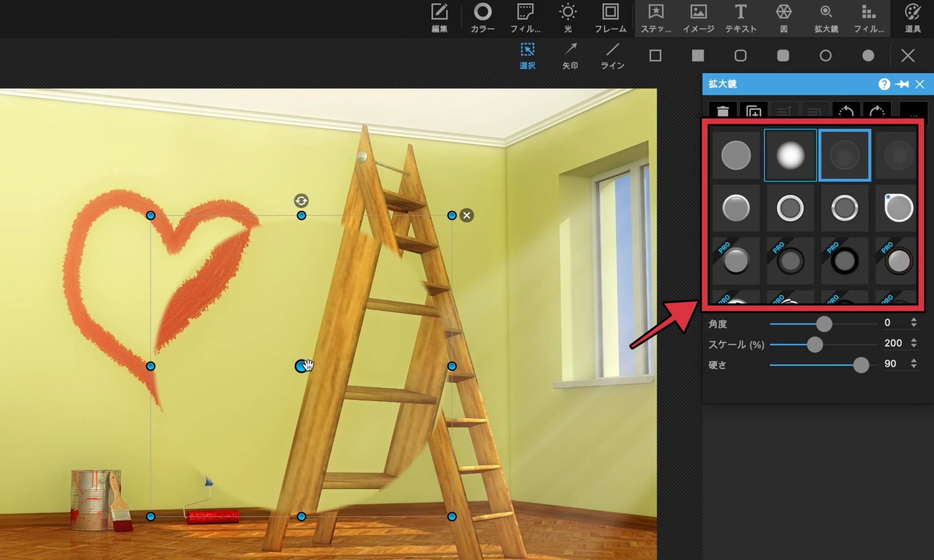Open the テキスト text tool
The height and width of the screenshot is (560, 934).
(x=740, y=18)
